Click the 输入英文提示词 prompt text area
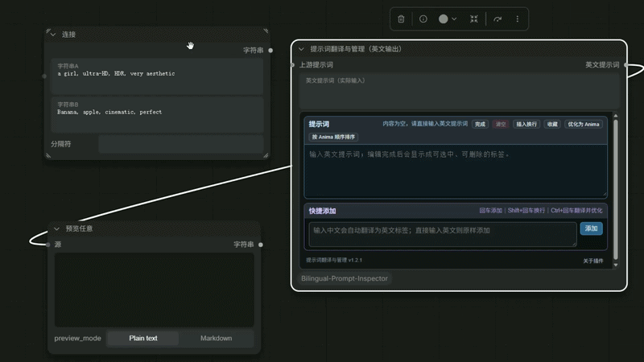This screenshot has height=362, width=644. (455, 171)
